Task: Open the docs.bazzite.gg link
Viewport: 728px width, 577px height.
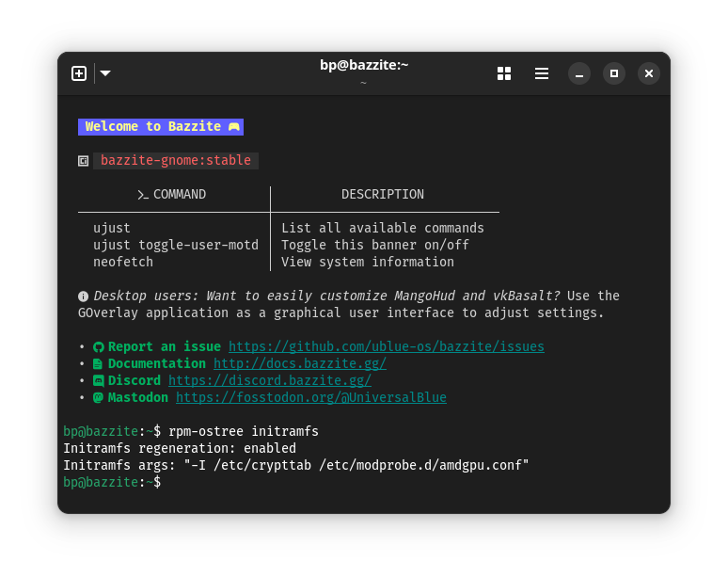Action: click(299, 363)
